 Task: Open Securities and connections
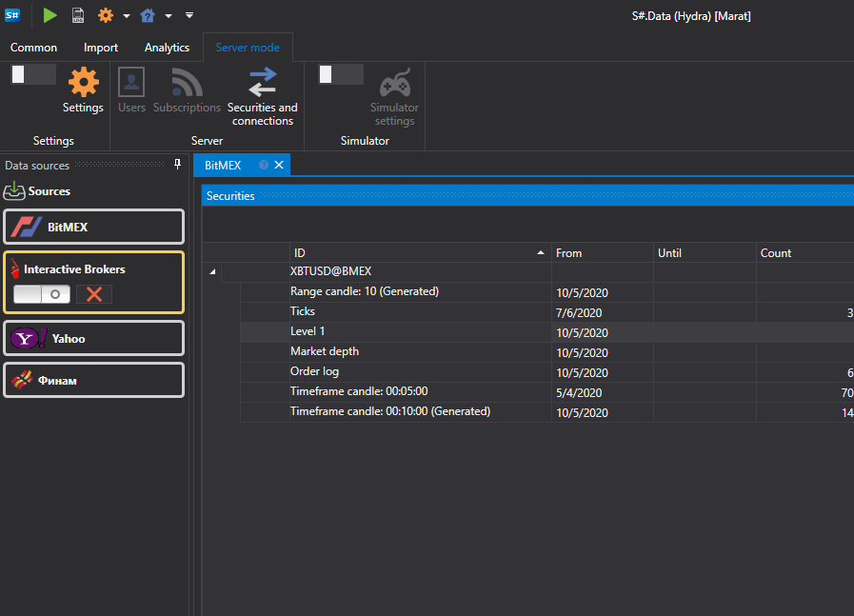click(x=263, y=96)
